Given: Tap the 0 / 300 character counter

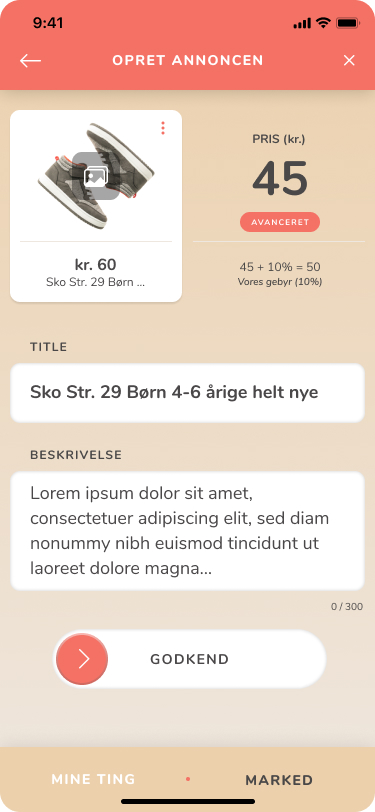Looking at the screenshot, I should click(x=347, y=607).
